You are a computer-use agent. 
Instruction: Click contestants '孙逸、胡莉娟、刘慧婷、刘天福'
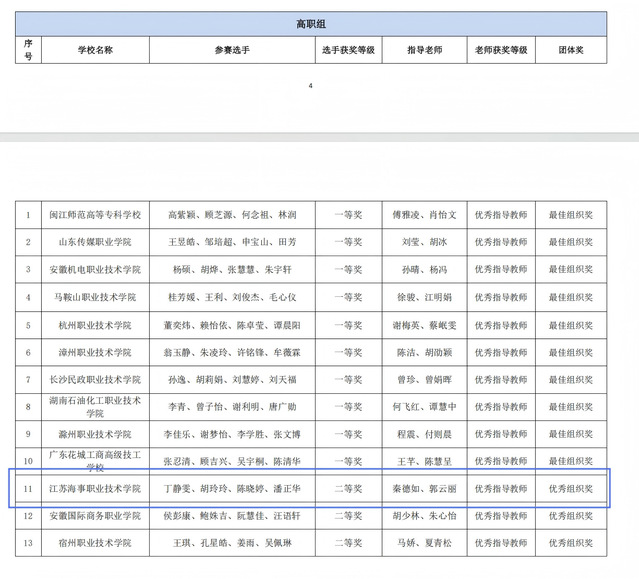click(232, 380)
